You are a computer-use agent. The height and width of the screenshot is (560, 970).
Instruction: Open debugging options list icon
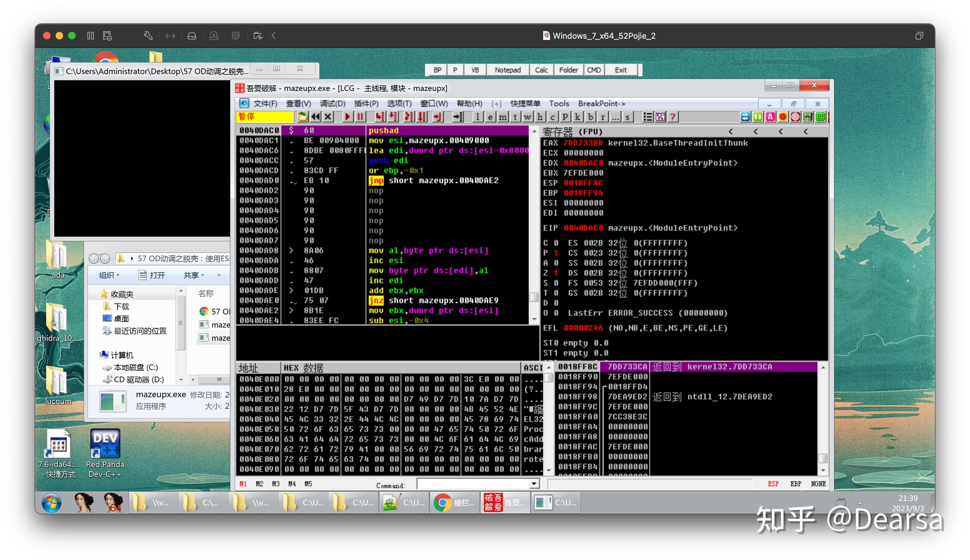[x=648, y=117]
